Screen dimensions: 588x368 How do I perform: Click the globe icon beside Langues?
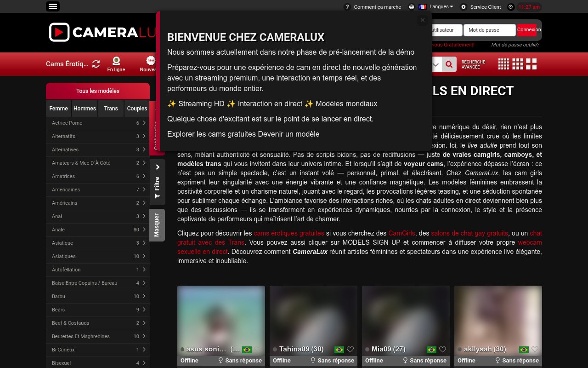click(412, 7)
